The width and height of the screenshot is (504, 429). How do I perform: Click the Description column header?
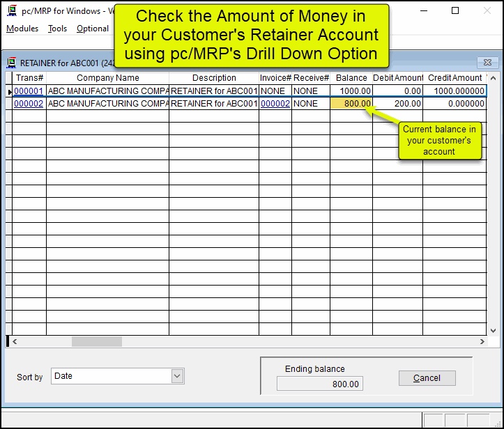click(x=214, y=78)
